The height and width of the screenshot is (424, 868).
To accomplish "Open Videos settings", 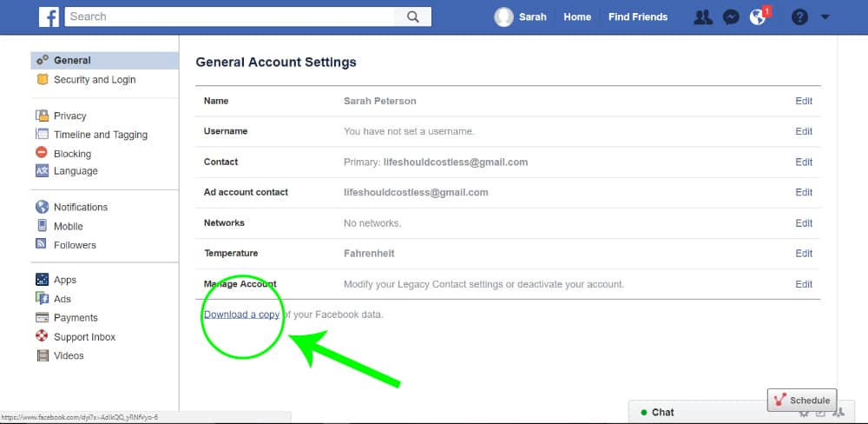I will tap(69, 356).
